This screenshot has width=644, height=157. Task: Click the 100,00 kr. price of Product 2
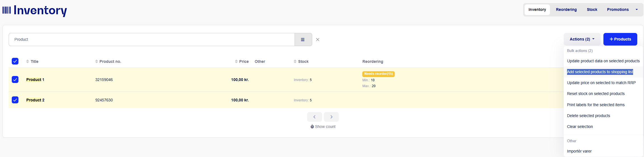[x=240, y=100]
